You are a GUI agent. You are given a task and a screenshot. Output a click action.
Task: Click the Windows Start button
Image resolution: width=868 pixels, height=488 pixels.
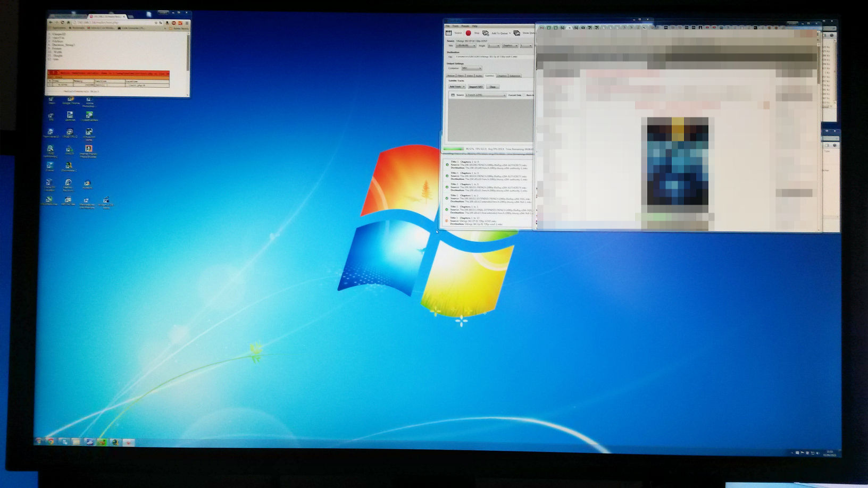click(38, 441)
